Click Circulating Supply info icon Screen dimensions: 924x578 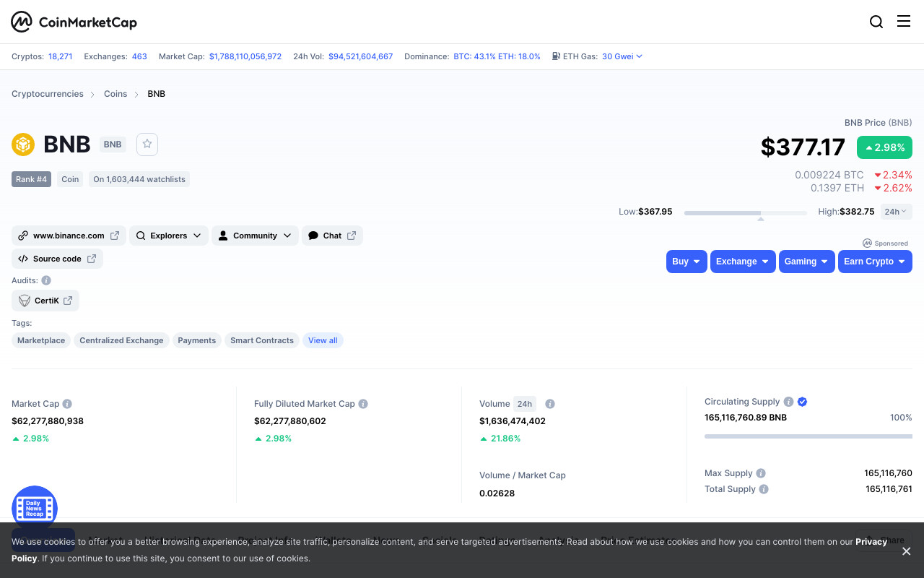coord(789,402)
